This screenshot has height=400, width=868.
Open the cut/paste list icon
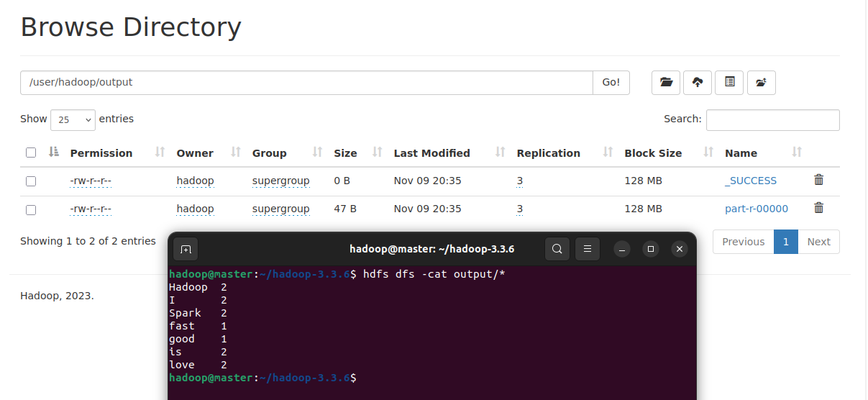(729, 83)
